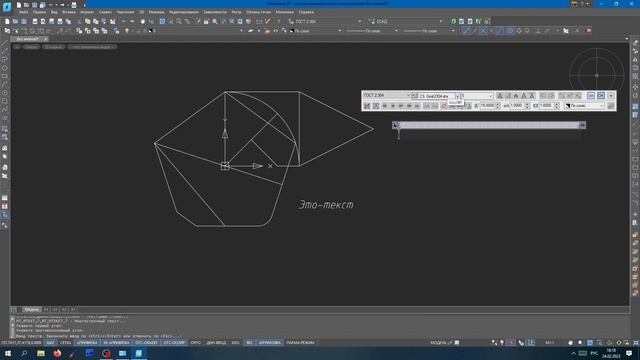Open the Файл menu
Screen dimensions: 640x360
point(23,12)
